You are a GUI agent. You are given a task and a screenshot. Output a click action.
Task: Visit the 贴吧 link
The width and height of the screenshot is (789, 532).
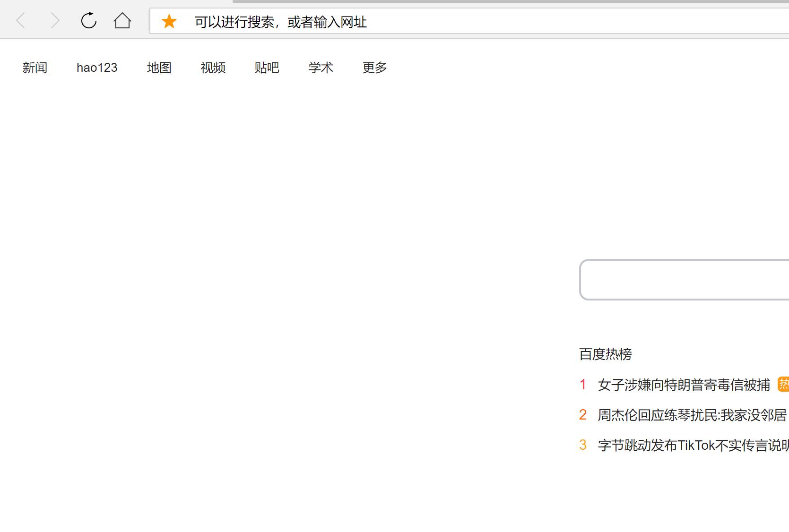tap(267, 68)
